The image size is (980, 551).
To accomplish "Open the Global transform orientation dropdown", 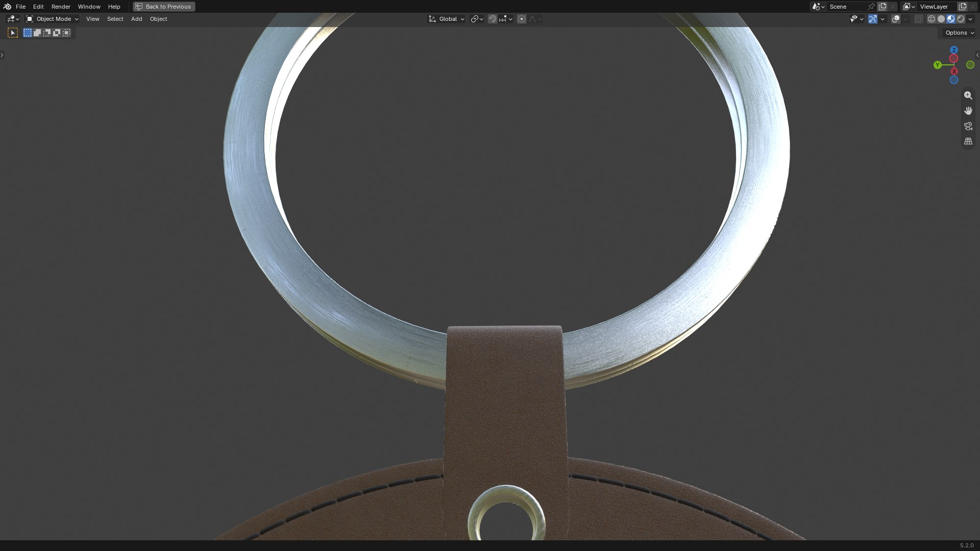I will click(x=447, y=19).
